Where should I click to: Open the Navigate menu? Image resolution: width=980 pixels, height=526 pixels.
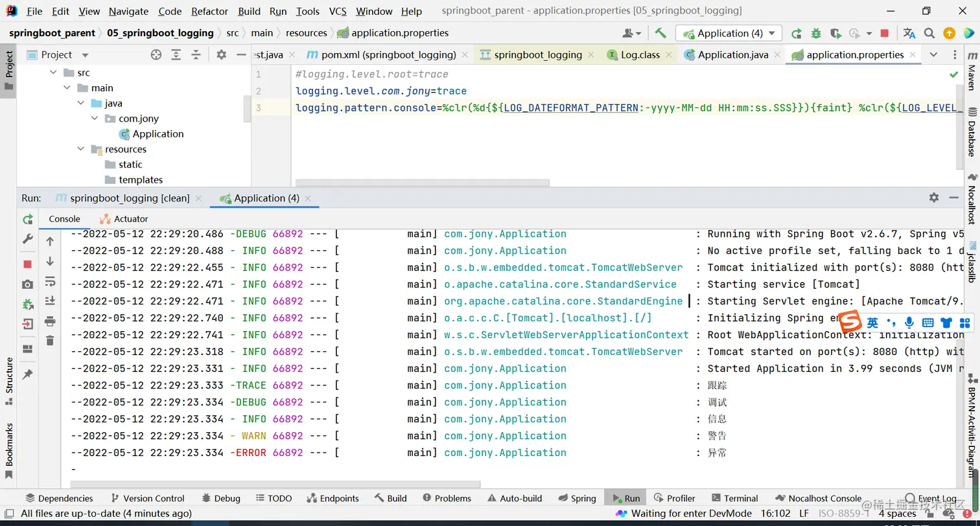point(128,11)
